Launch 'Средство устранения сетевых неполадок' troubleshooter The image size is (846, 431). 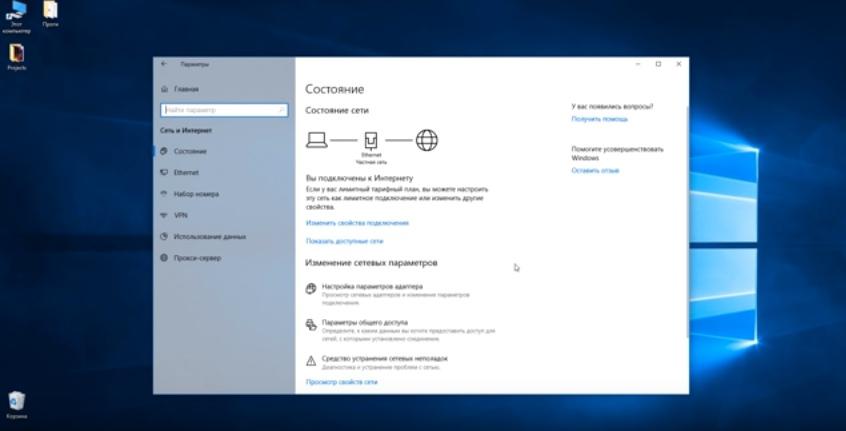tap(384, 358)
